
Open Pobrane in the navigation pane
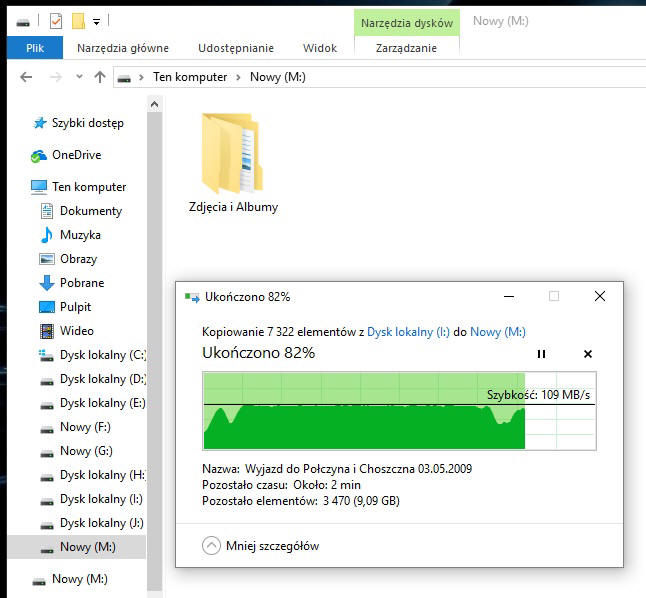pos(82,283)
